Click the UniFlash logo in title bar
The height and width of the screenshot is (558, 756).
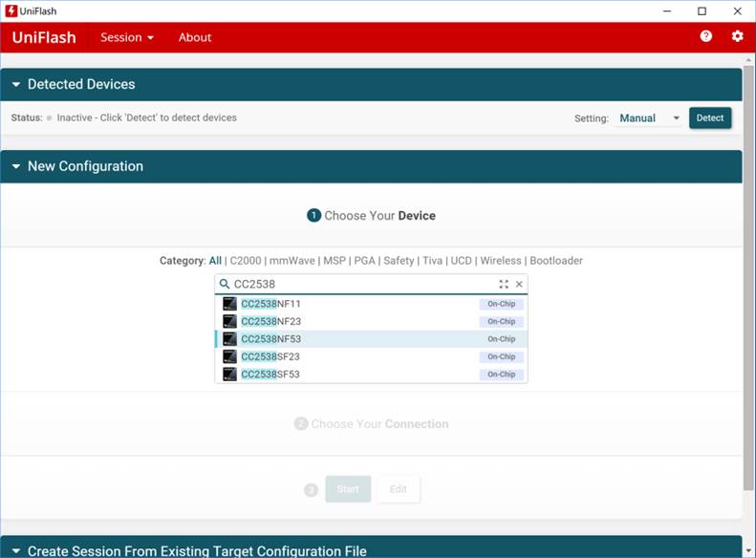pos(11,11)
